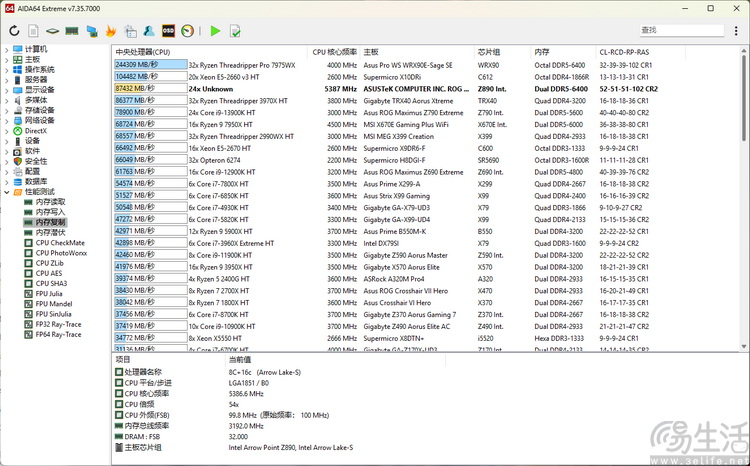The height and width of the screenshot is (466, 750).
Task: Start benchmark with green play icon
Action: pyautogui.click(x=215, y=31)
